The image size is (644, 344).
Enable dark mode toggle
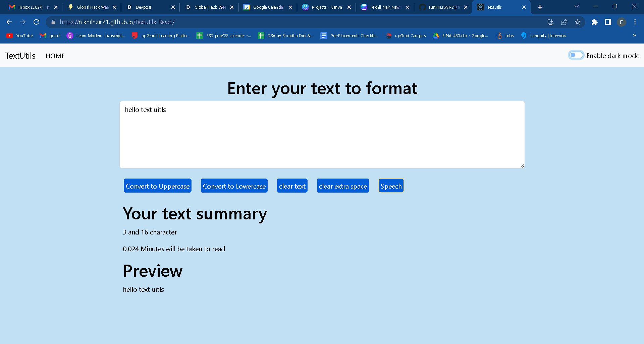click(576, 55)
